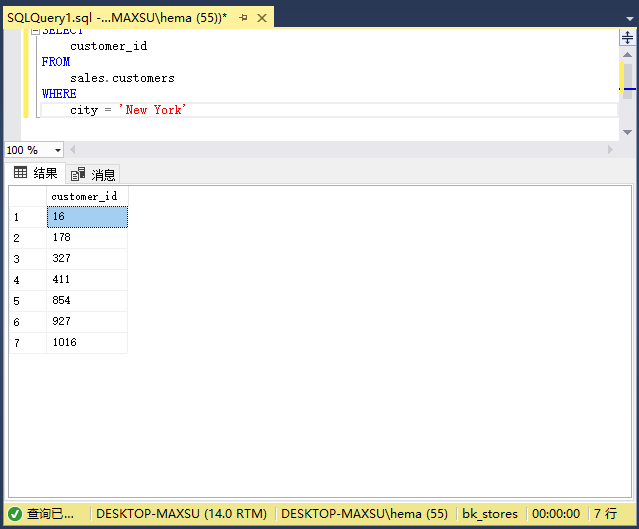Place cursor on customer_id in the SELECT list
This screenshot has height=529, width=639.
109,46
